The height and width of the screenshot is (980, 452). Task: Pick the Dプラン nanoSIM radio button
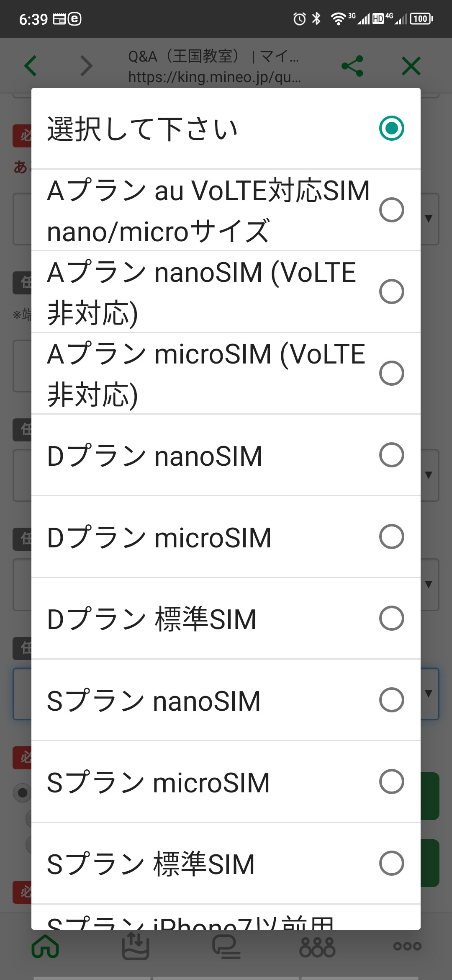point(391,455)
